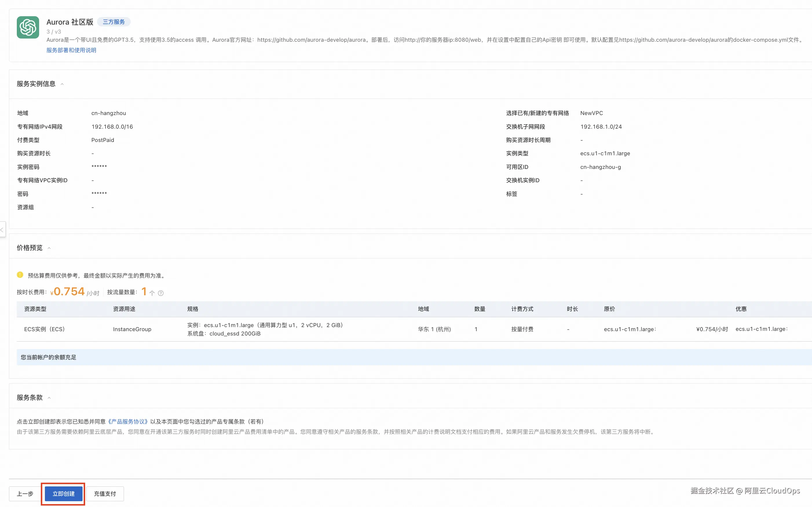The width and height of the screenshot is (812, 507).
Task: Click the Aurora service logo icon
Action: point(28,28)
